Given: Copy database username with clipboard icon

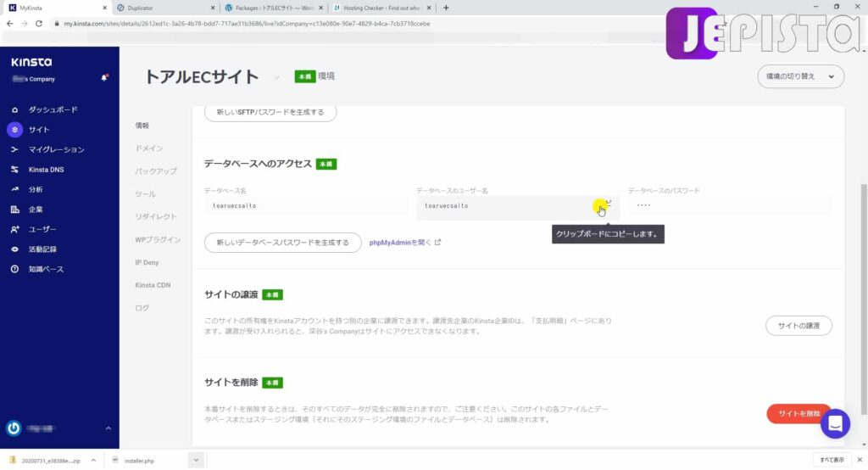Looking at the screenshot, I should (x=607, y=204).
